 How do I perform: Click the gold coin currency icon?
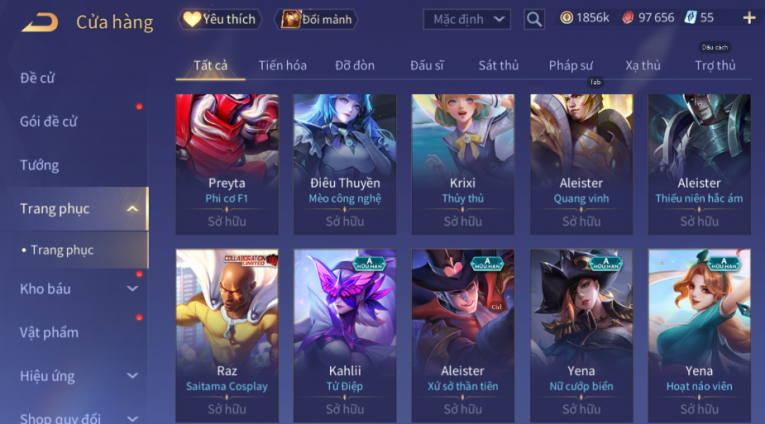pyautogui.click(x=566, y=18)
